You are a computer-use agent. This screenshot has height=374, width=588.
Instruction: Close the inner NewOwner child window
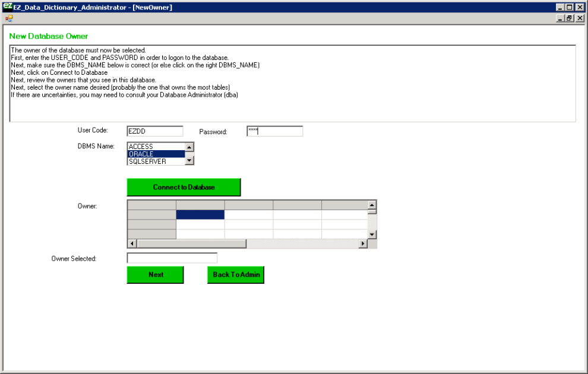pyautogui.click(x=580, y=18)
